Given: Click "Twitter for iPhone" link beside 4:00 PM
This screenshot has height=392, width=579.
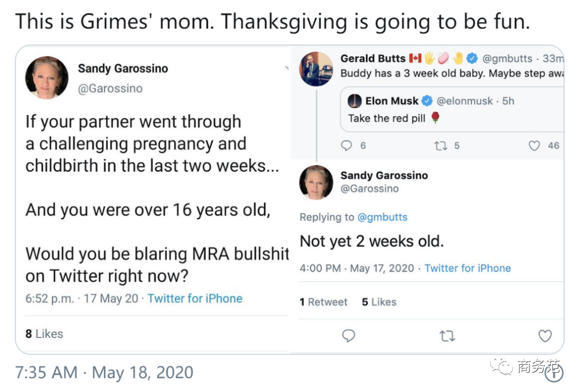Looking at the screenshot, I should 467,268.
